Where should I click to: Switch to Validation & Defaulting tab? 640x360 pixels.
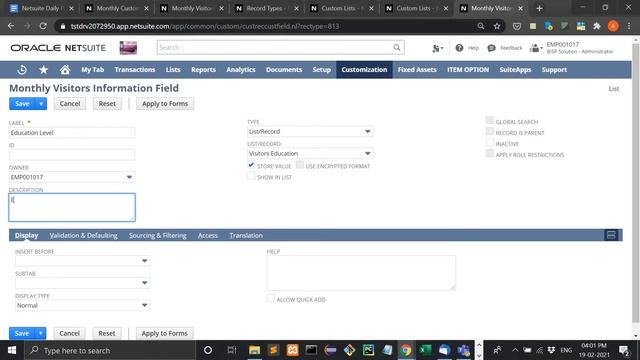(83, 236)
